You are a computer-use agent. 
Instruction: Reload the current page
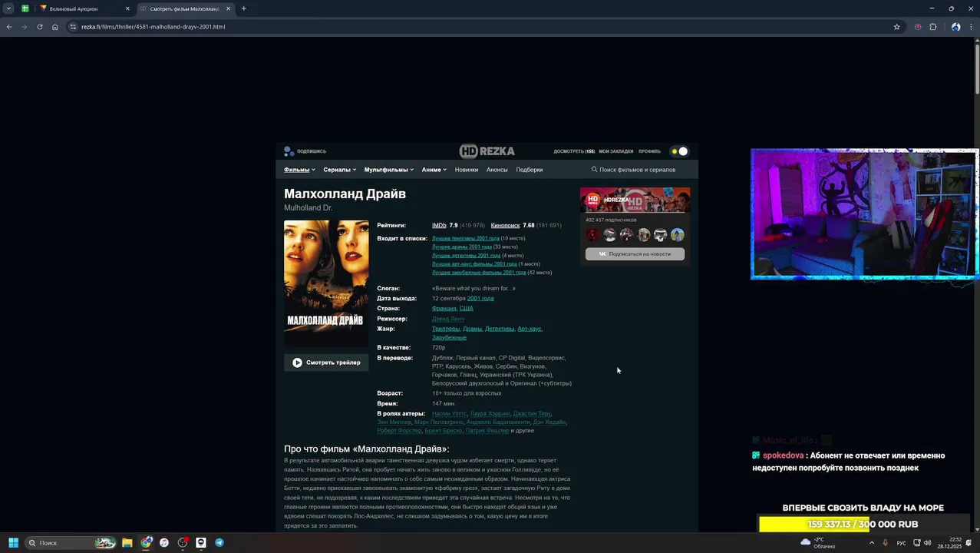pos(40,27)
